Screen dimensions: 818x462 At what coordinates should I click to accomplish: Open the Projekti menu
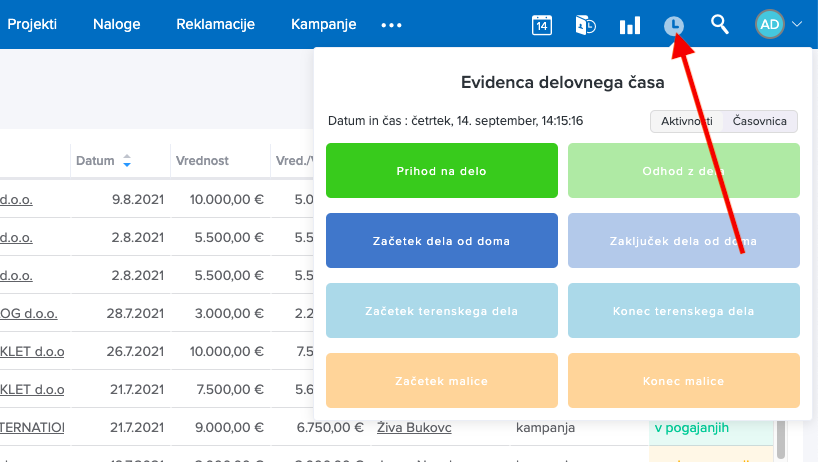(x=32, y=24)
